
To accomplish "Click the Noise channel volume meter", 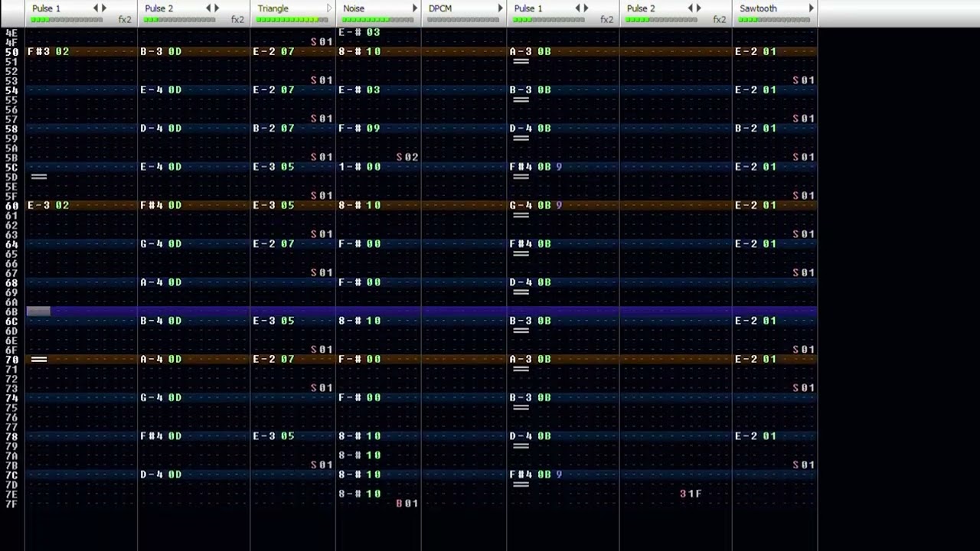I will (x=378, y=20).
